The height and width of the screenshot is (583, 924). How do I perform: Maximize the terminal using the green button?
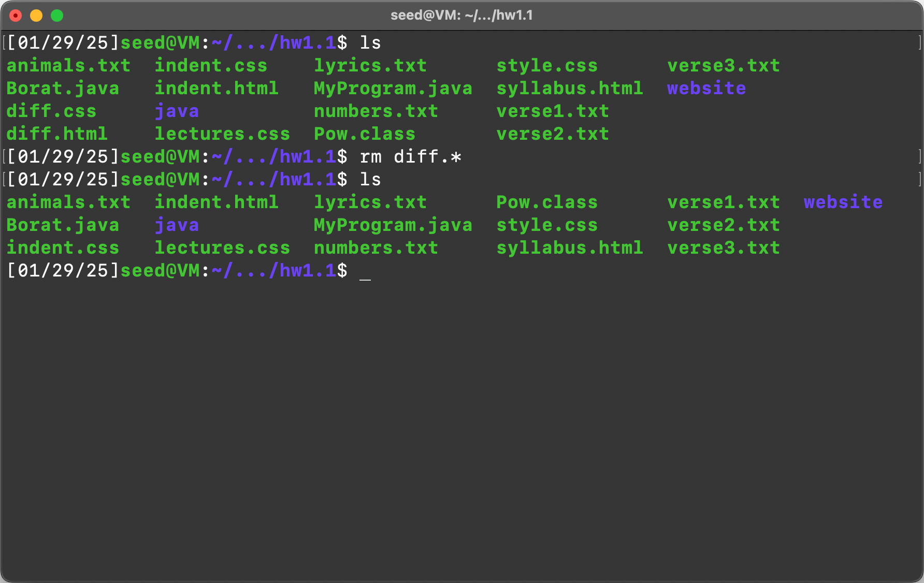[57, 16]
